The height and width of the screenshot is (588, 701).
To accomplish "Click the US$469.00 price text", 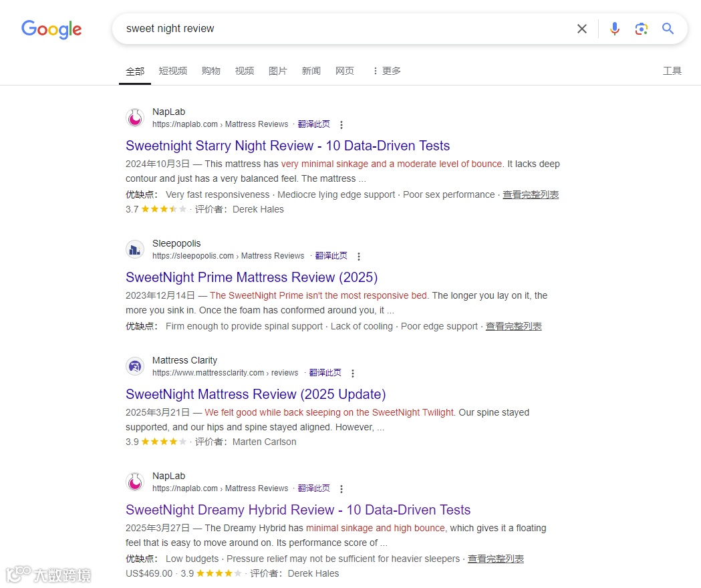I will (x=149, y=574).
